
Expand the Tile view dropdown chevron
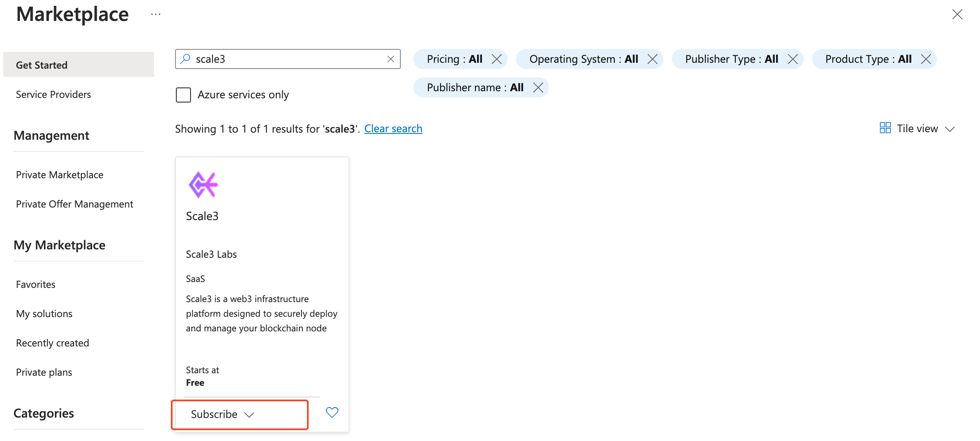click(950, 129)
